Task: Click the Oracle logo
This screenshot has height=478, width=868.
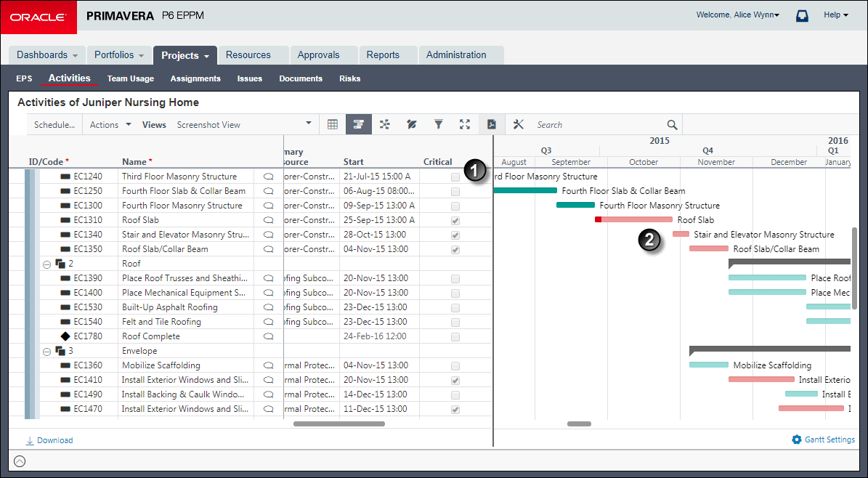Action: 38,17
